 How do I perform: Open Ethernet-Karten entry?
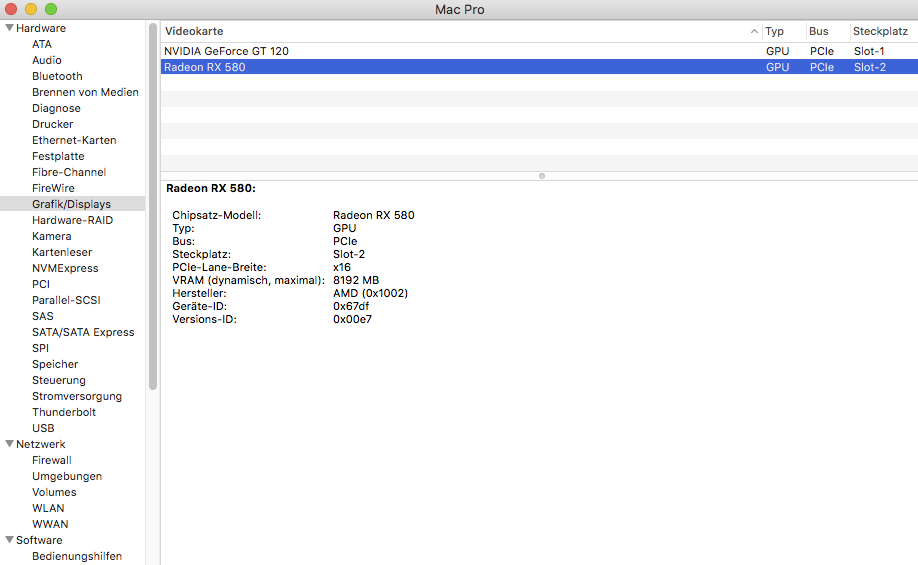pos(74,141)
